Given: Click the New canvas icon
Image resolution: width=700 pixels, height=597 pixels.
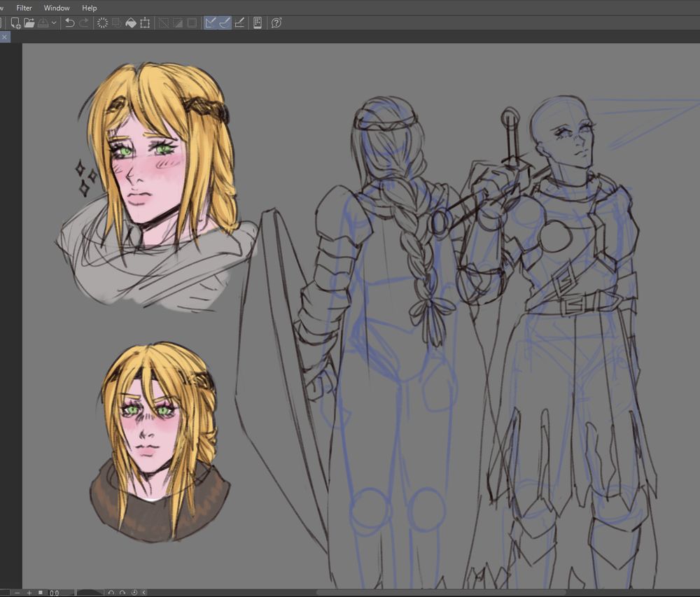Looking at the screenshot, I should [x=15, y=23].
